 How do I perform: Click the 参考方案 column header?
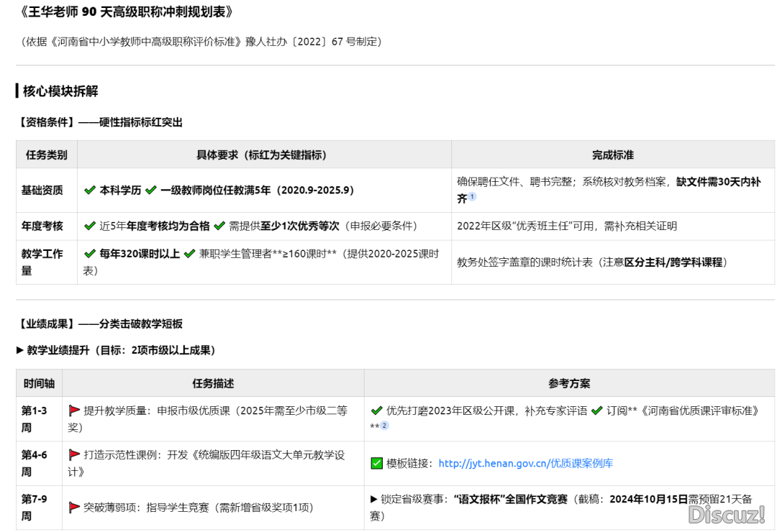[569, 383]
